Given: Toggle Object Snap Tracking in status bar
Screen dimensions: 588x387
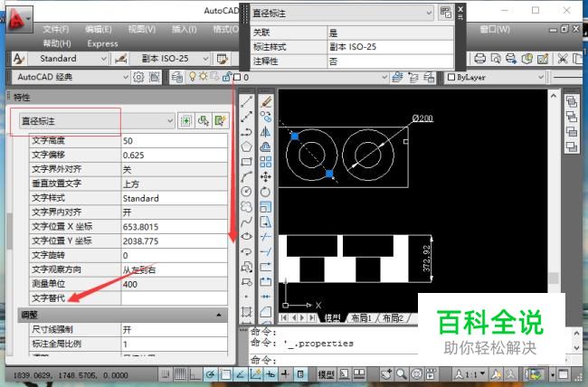Looking at the screenshot, I should [241, 373].
